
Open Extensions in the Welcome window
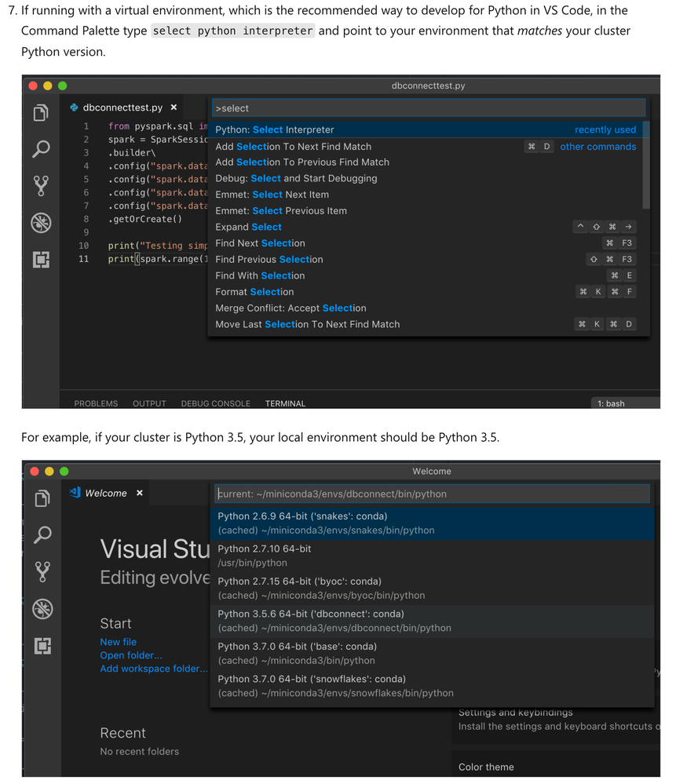pos(41,645)
